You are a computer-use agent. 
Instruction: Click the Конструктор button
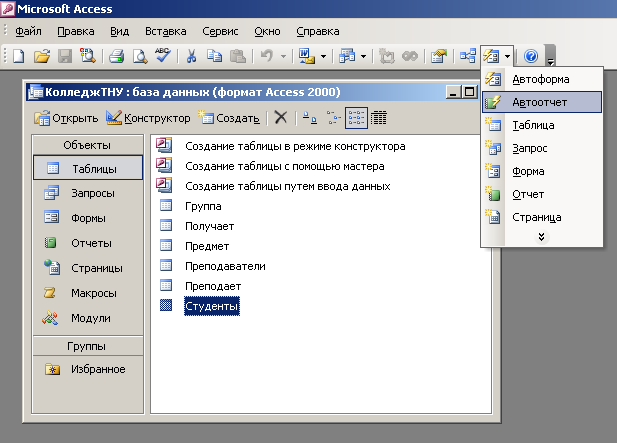click(148, 118)
